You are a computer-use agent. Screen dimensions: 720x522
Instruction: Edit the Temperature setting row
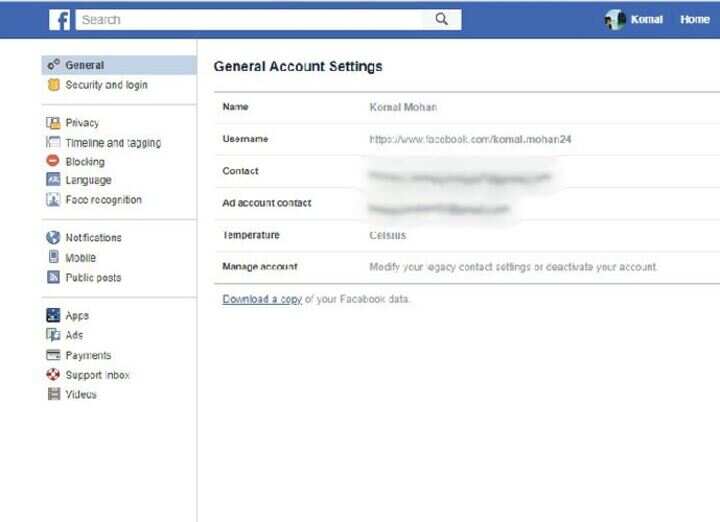[x=467, y=235]
